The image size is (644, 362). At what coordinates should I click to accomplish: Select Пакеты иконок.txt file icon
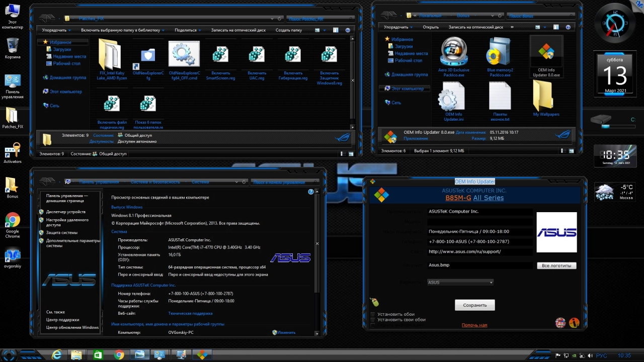pyautogui.click(x=500, y=97)
